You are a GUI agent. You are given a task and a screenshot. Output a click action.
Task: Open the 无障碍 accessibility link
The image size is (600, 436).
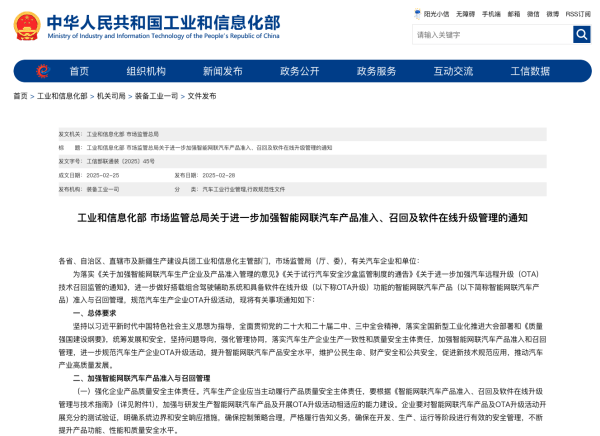click(x=465, y=14)
